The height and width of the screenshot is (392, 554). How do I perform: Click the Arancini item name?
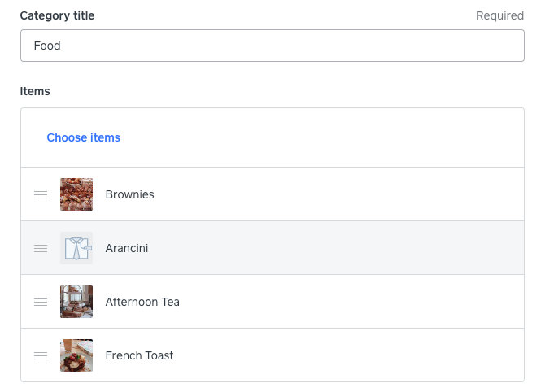(x=126, y=248)
